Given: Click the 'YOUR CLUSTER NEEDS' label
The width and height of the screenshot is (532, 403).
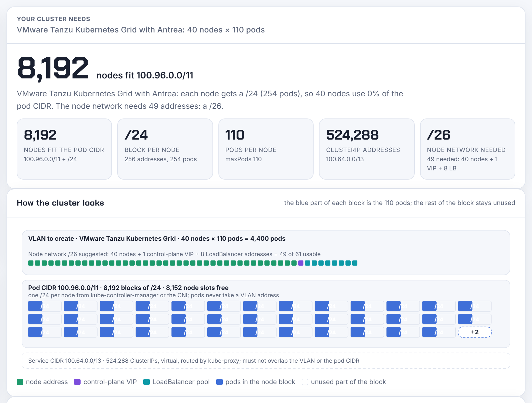Looking at the screenshot, I should [54, 19].
